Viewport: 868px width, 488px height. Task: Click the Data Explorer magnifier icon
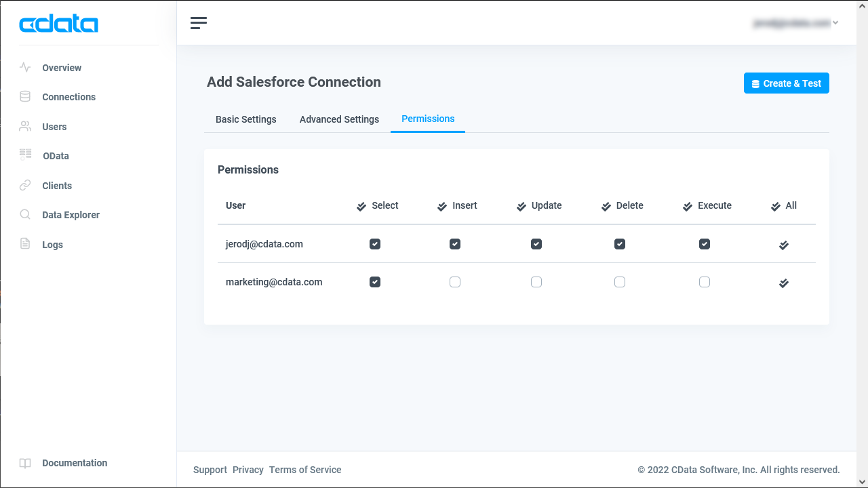[25, 215]
